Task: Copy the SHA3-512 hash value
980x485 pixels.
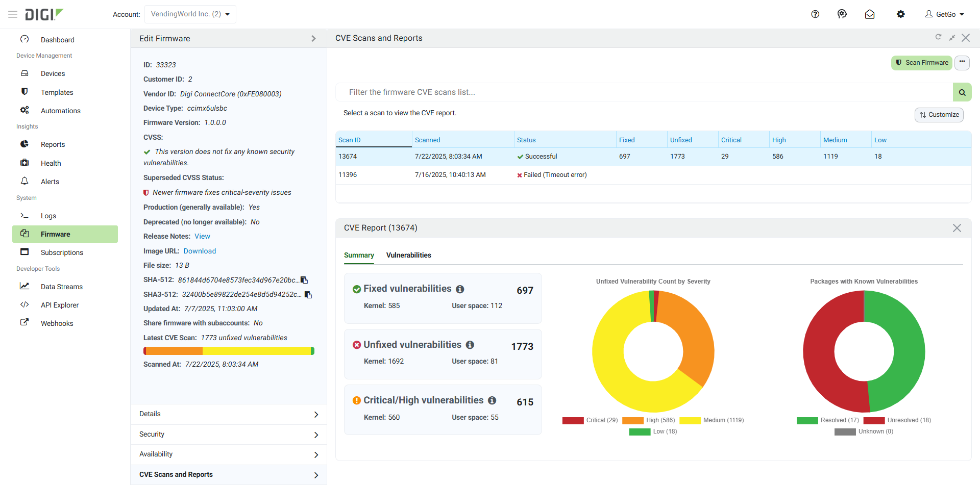Action: click(x=308, y=295)
